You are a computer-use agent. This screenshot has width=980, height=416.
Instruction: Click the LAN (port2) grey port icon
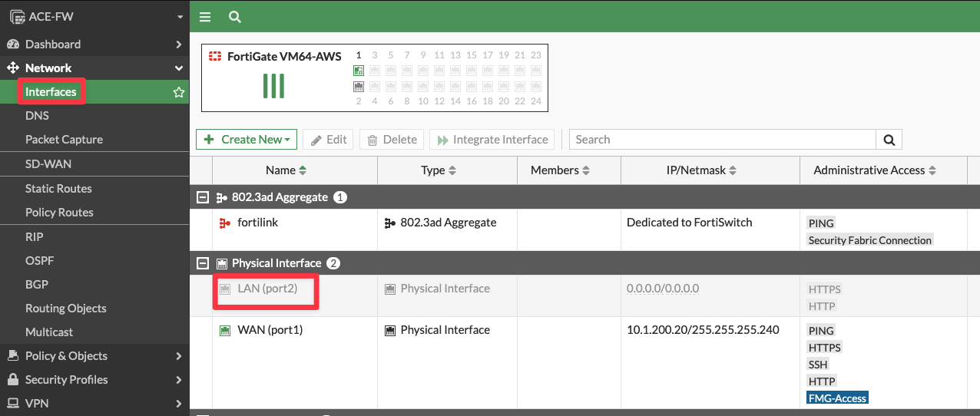click(x=225, y=289)
